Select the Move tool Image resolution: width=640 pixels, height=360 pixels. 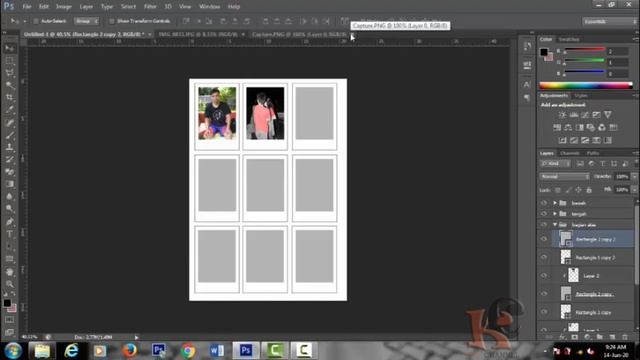(x=9, y=48)
